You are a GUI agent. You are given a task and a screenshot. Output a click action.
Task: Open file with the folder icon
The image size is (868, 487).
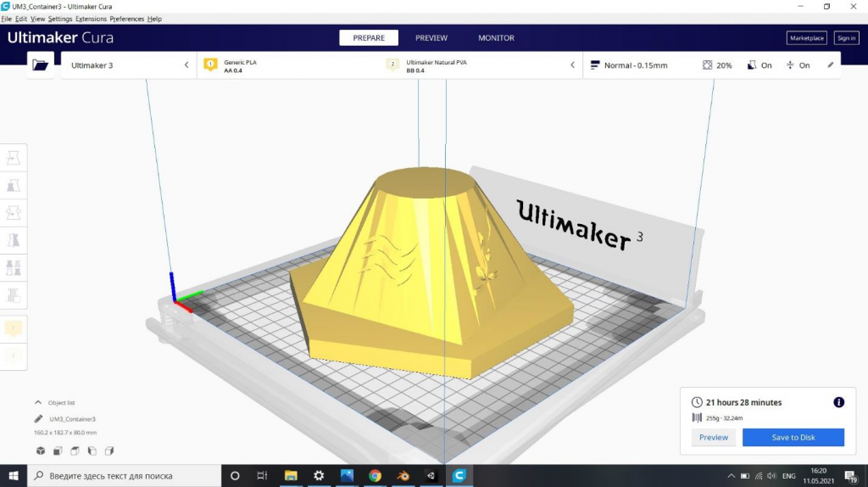point(41,64)
